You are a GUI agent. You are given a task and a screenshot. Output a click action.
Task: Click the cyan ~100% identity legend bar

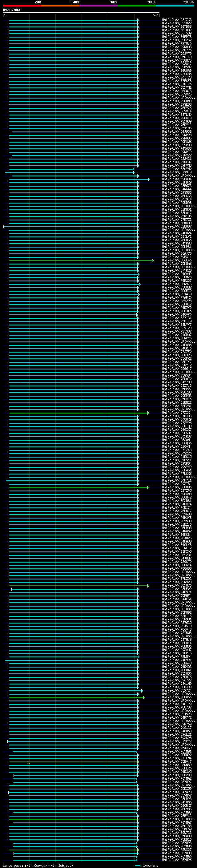click(x=175, y=6)
